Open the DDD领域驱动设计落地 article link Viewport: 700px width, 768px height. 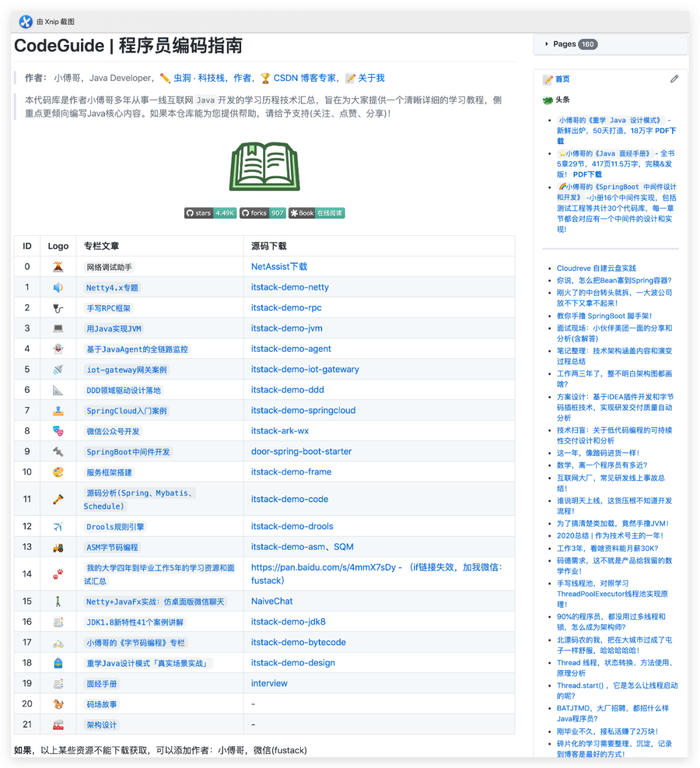(x=123, y=390)
